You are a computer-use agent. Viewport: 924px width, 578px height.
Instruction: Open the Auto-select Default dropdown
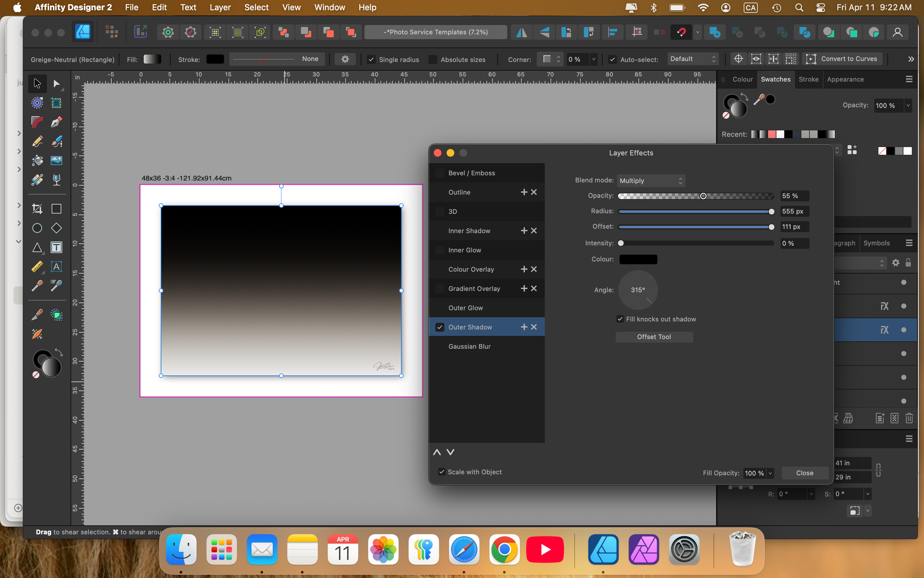(693, 59)
